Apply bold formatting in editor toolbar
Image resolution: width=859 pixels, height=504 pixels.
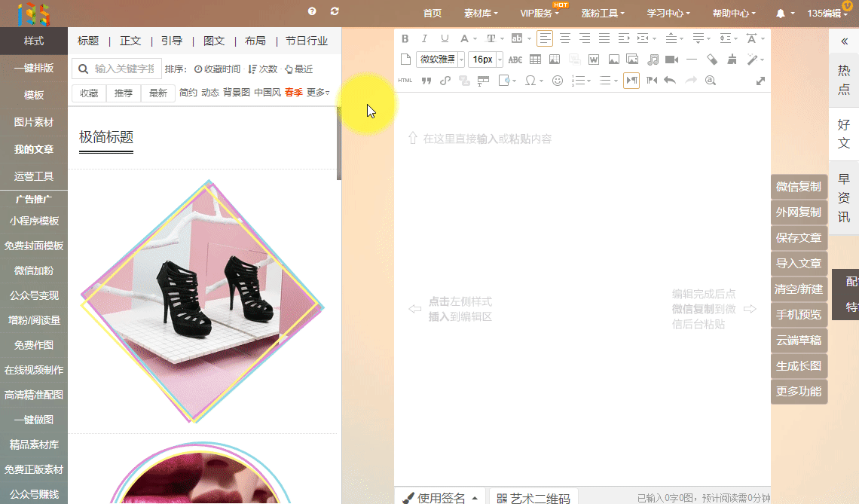(x=405, y=38)
